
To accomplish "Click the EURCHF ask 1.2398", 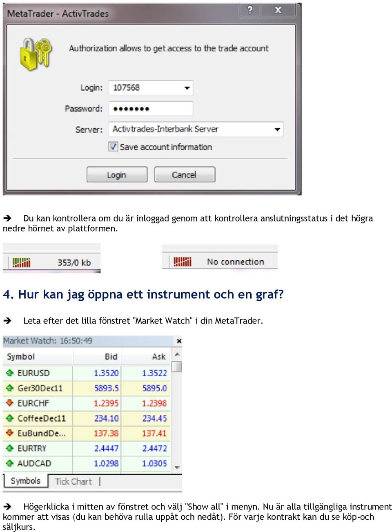I will tap(154, 403).
